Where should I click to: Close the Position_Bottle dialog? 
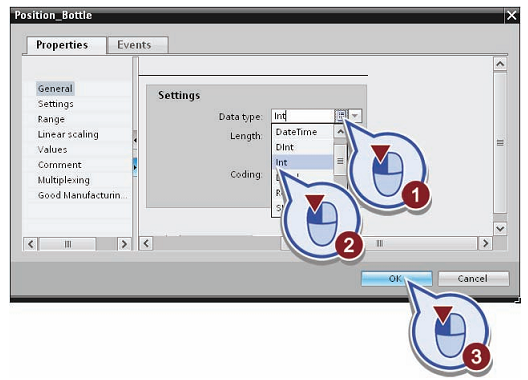tap(512, 15)
